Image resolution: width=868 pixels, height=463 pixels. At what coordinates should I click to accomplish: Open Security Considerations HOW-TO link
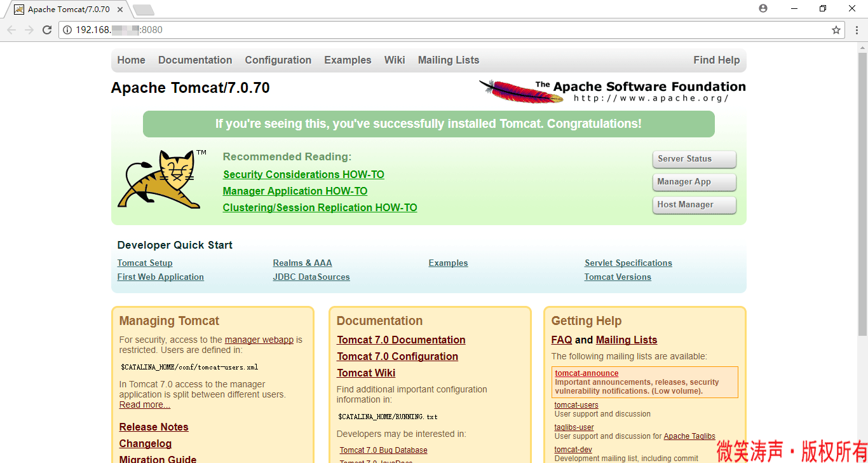point(304,174)
